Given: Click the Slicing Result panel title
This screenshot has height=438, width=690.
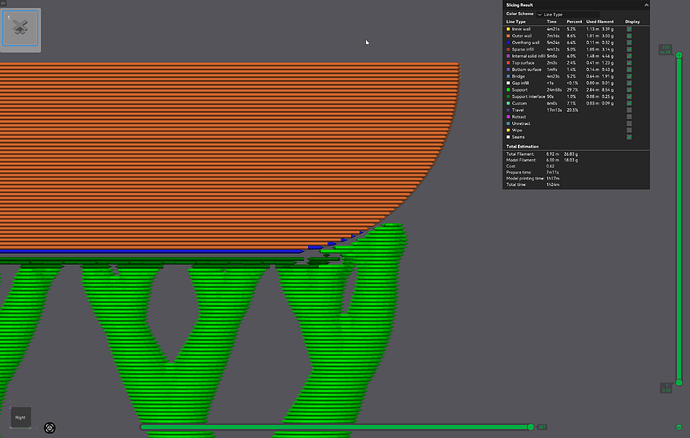Looking at the screenshot, I should [x=519, y=5].
